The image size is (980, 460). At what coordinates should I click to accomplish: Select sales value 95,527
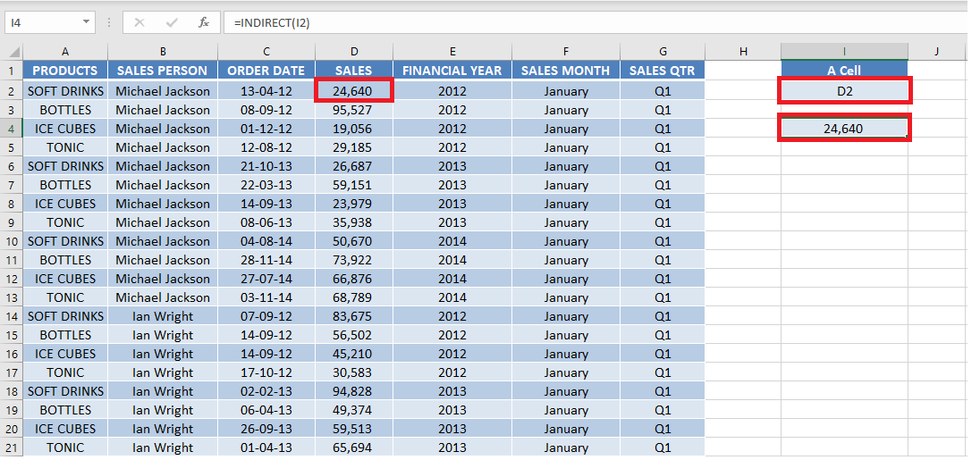[354, 110]
